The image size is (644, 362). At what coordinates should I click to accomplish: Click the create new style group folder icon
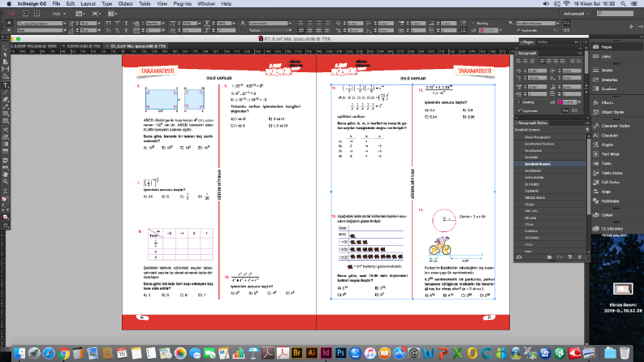[x=549, y=257]
